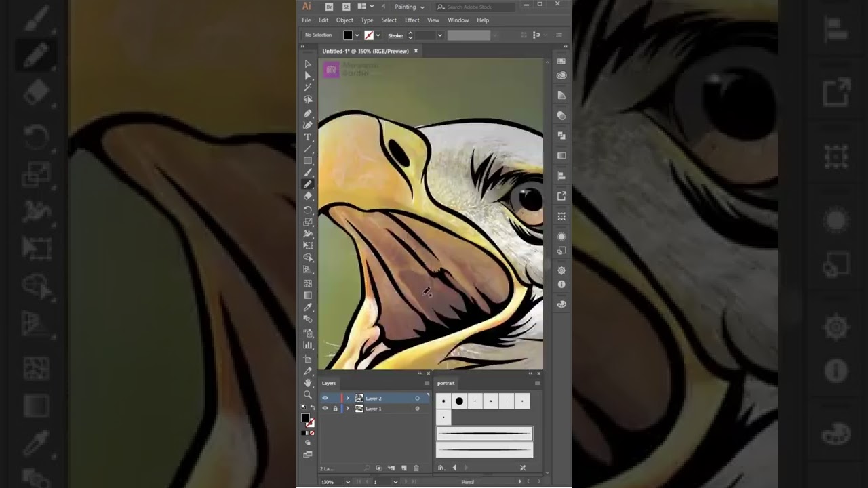
Task: Select the Gradient tool
Action: point(308,295)
